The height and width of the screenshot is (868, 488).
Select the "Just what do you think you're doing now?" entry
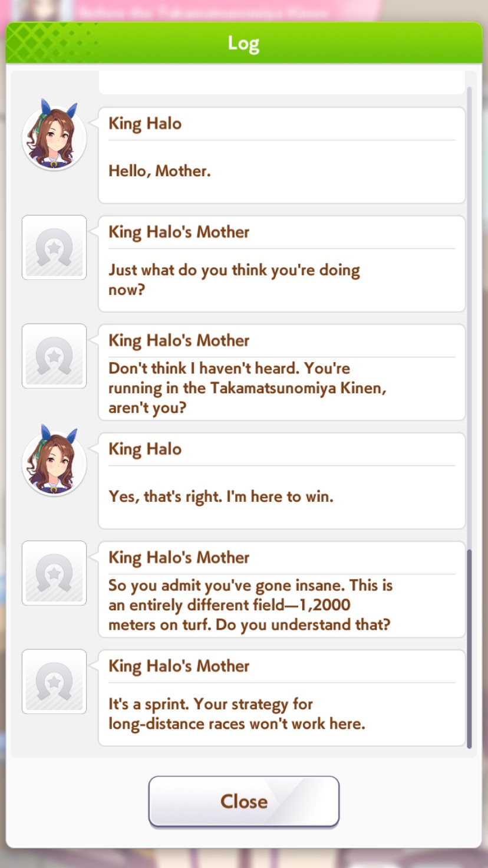282,264
